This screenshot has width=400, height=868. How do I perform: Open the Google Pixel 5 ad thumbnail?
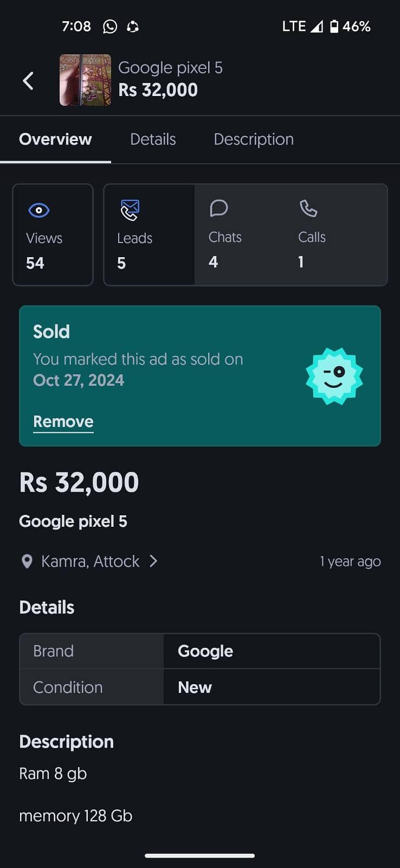85,80
